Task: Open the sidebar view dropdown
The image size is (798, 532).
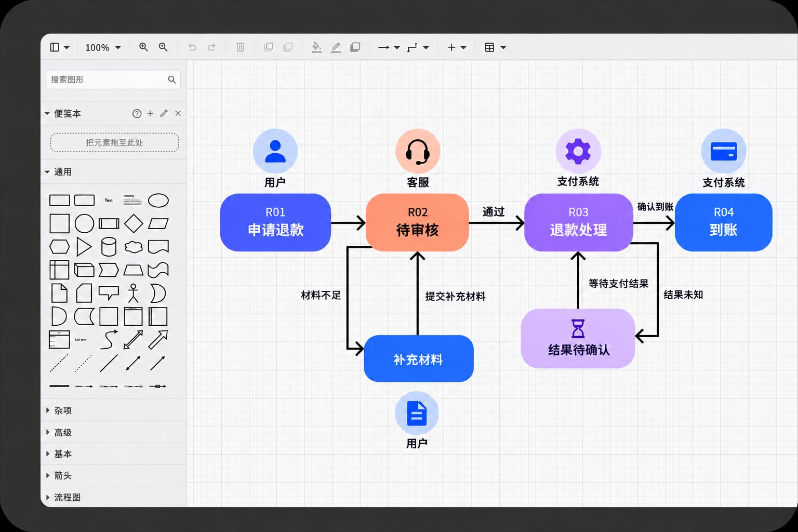Action: tap(59, 47)
